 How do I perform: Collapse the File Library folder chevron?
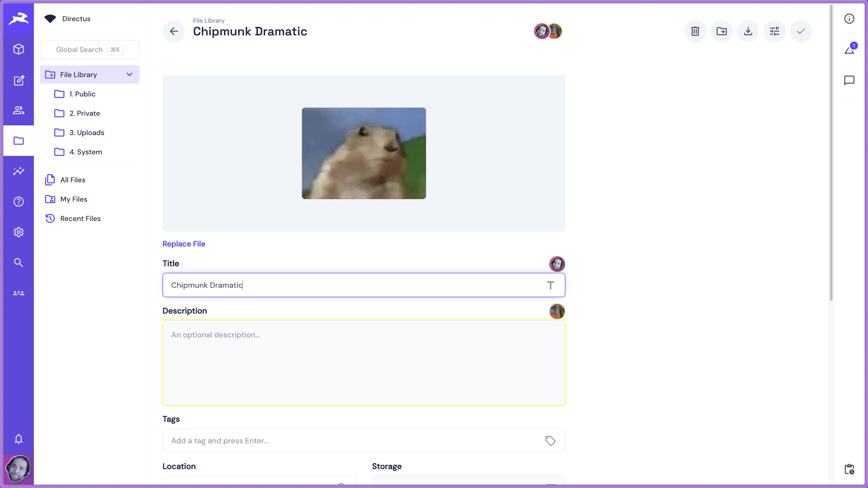129,74
